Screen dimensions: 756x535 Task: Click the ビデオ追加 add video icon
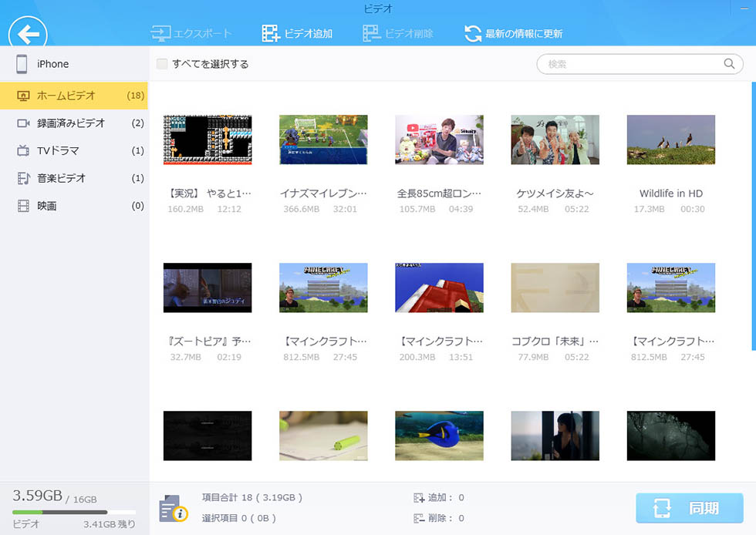point(271,33)
